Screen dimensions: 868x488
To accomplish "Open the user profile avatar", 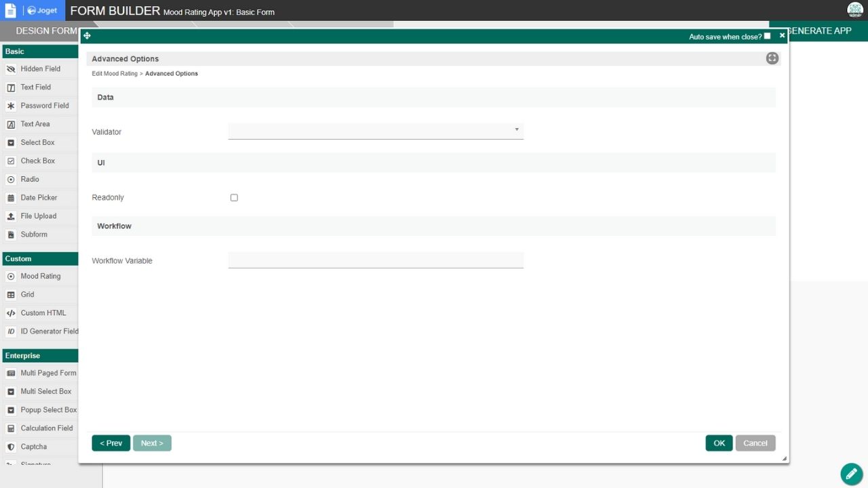I will click(854, 10).
